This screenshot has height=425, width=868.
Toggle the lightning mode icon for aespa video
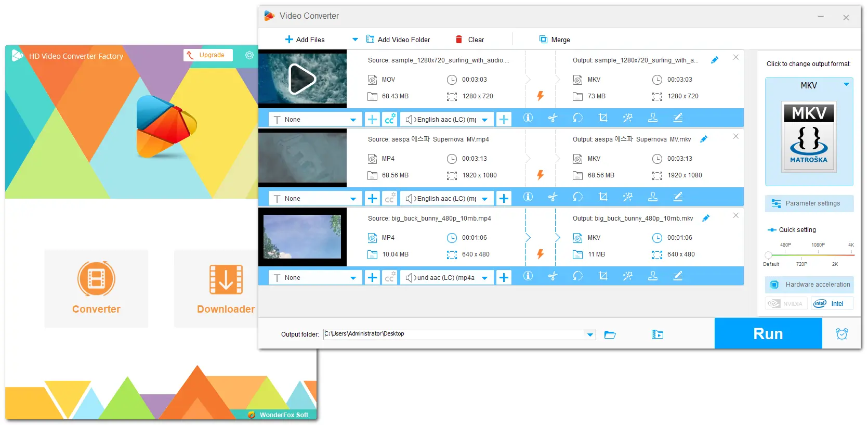point(541,175)
